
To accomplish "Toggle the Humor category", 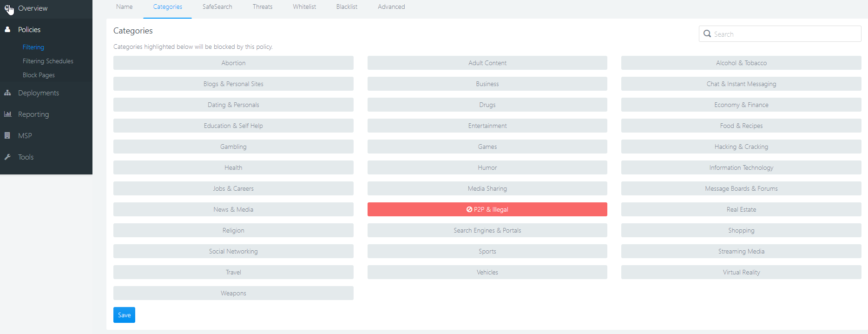I will (x=487, y=167).
